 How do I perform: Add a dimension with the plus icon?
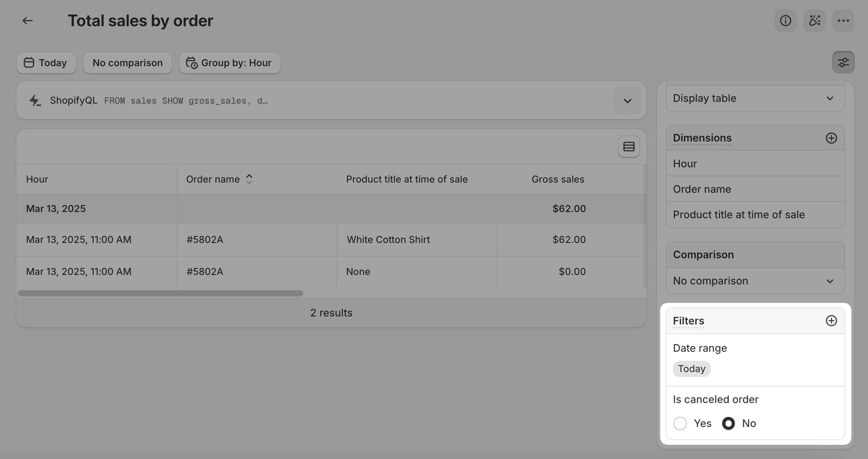(831, 138)
